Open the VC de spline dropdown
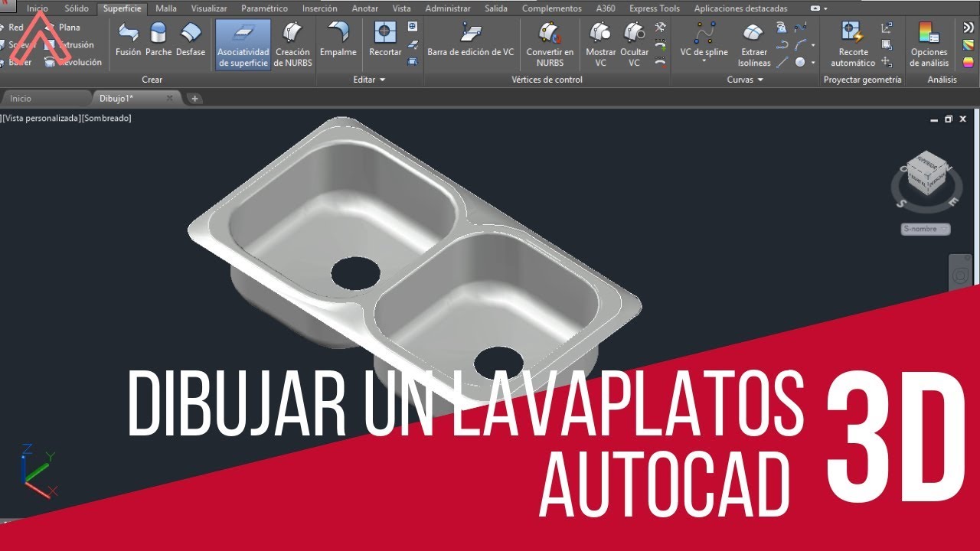The image size is (980, 551). click(704, 61)
